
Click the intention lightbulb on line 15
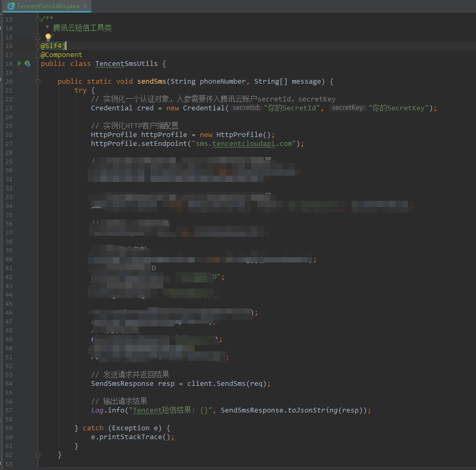coord(48,37)
